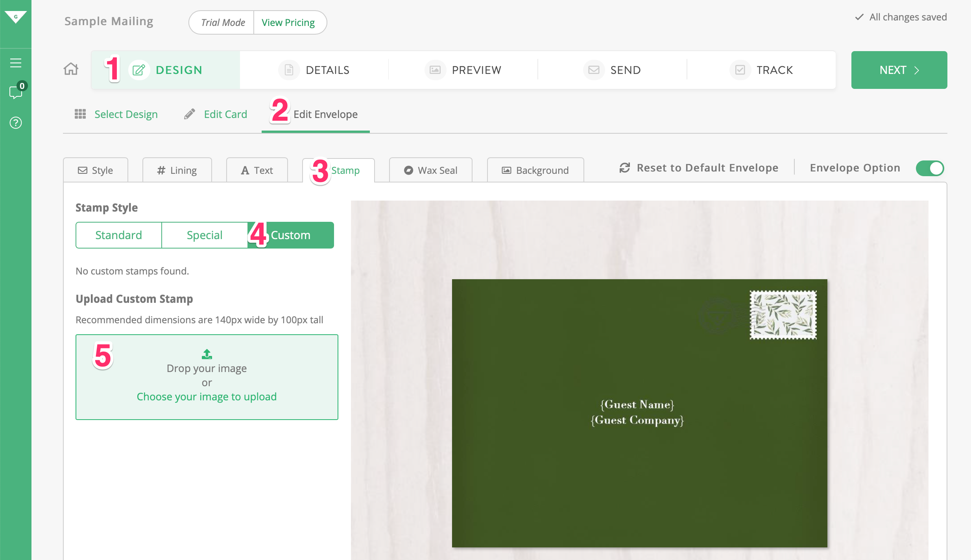Select the Special stamp style
Viewport: 971px width, 560px height.
click(x=205, y=235)
